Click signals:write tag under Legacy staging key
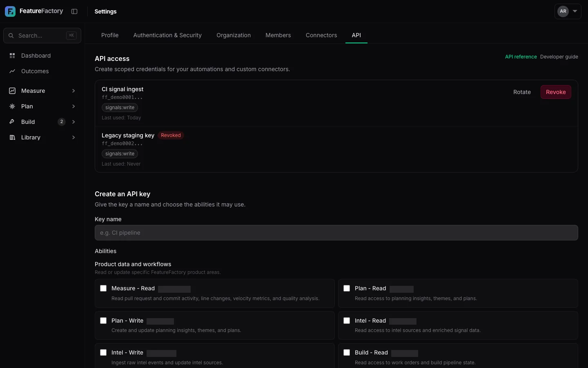The height and width of the screenshot is (368, 588). (x=120, y=154)
